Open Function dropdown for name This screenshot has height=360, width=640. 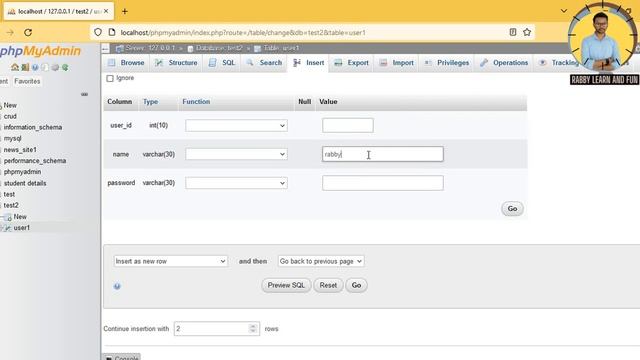(236, 154)
